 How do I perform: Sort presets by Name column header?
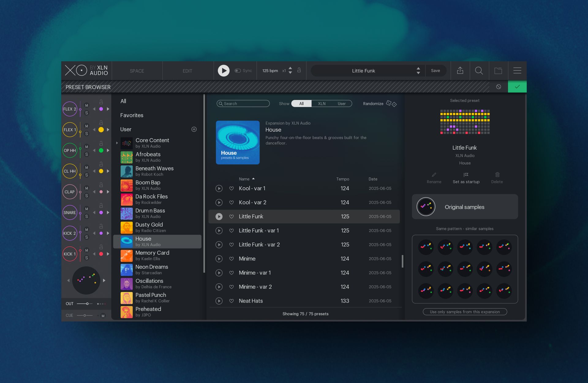click(244, 179)
